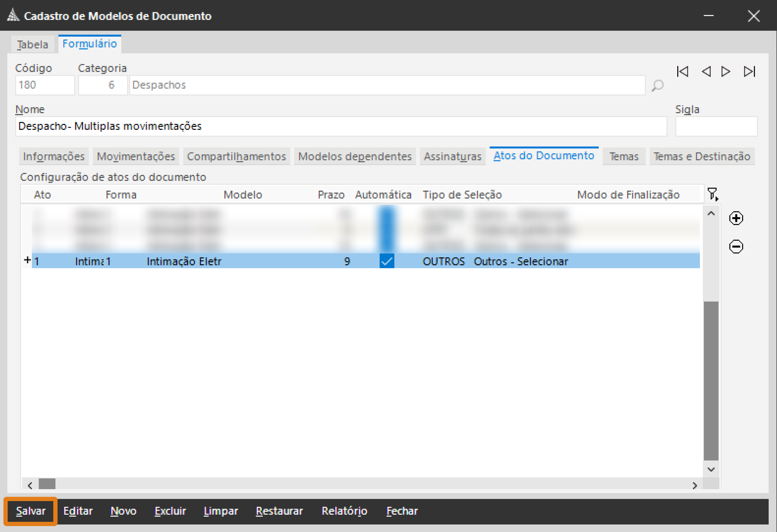Switch to the Tabela tab
Image resolution: width=777 pixels, height=532 pixels.
click(x=32, y=44)
